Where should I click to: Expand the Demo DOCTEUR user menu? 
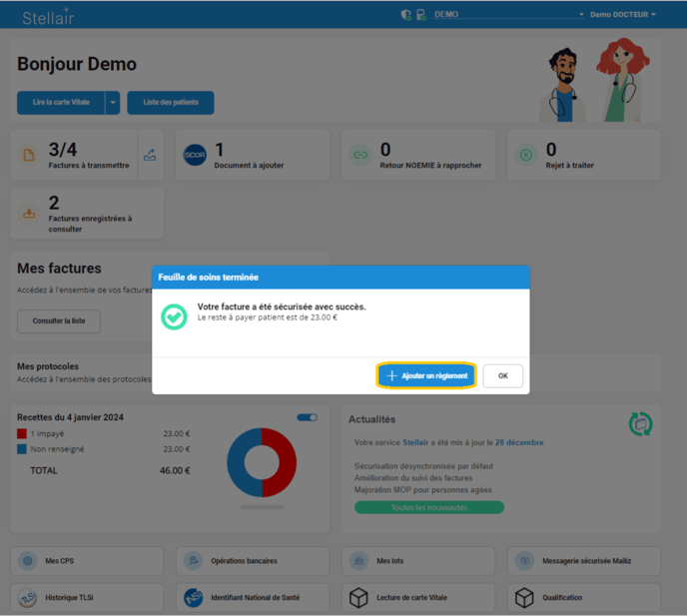pyautogui.click(x=622, y=15)
